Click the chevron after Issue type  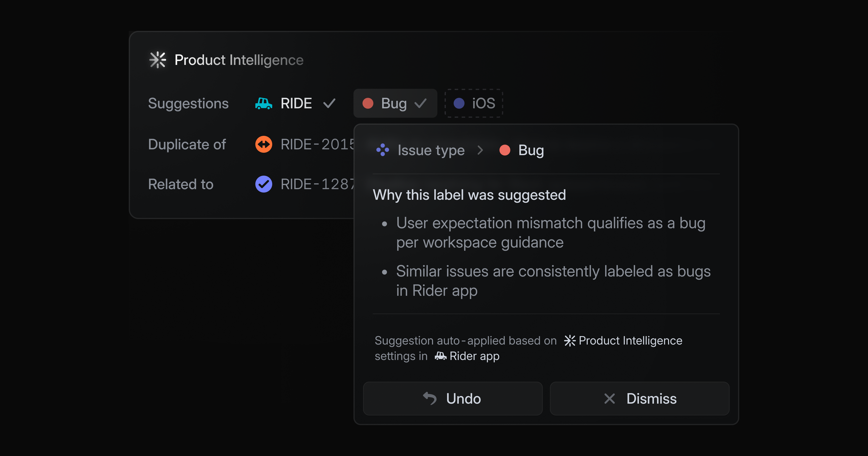click(481, 150)
